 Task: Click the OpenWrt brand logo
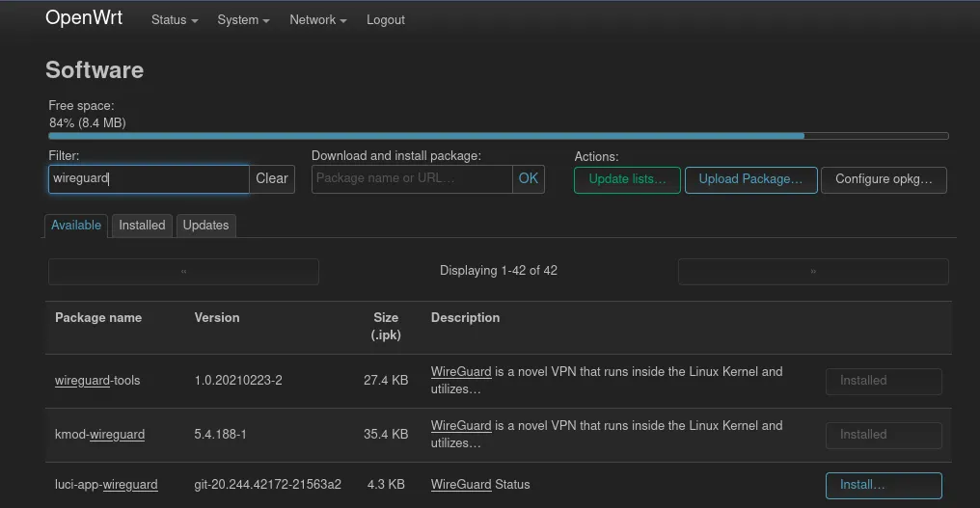point(84,18)
